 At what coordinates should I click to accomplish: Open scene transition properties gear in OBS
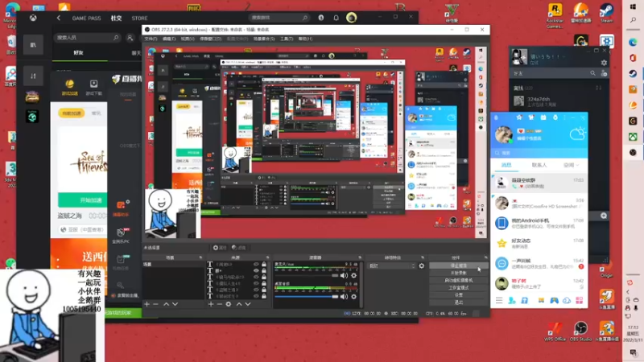click(421, 266)
